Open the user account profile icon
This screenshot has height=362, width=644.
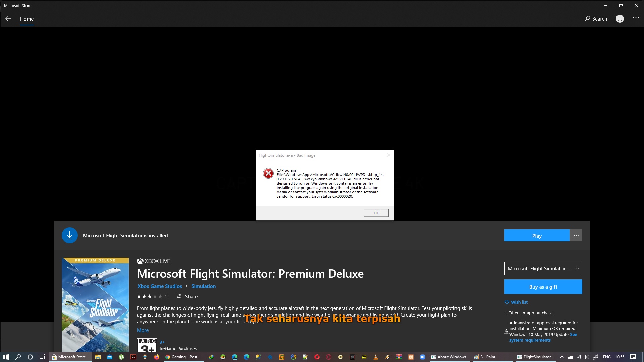(620, 19)
